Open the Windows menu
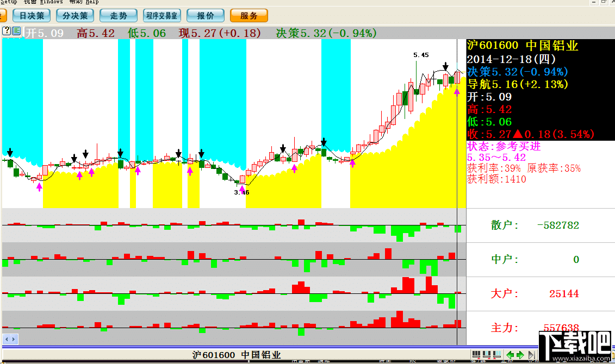 [51, 2]
